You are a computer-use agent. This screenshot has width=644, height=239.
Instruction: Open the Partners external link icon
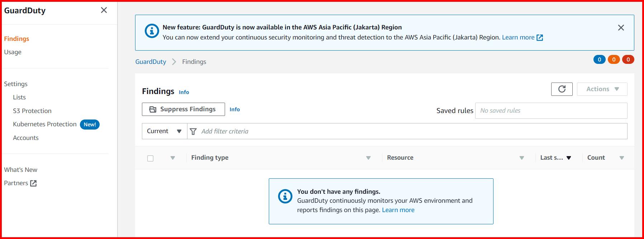point(33,183)
